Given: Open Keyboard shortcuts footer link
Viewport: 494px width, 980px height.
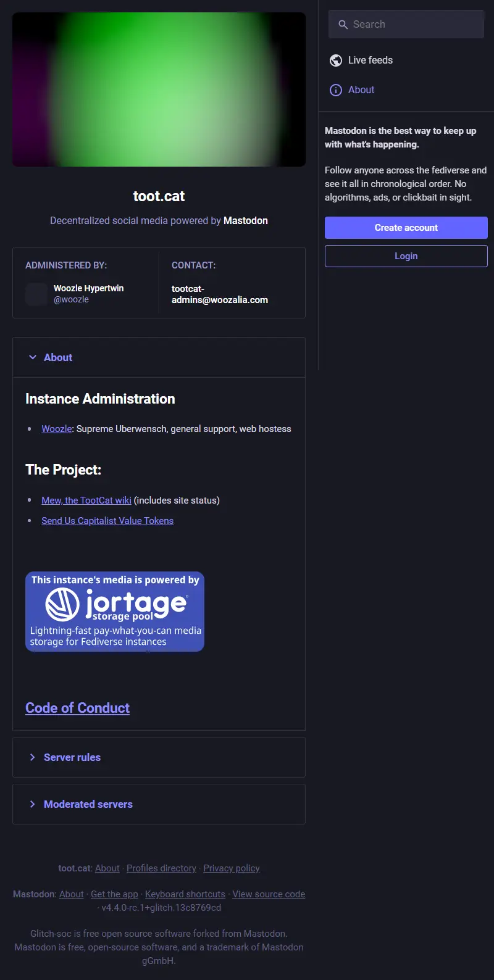Looking at the screenshot, I should click(x=185, y=894).
